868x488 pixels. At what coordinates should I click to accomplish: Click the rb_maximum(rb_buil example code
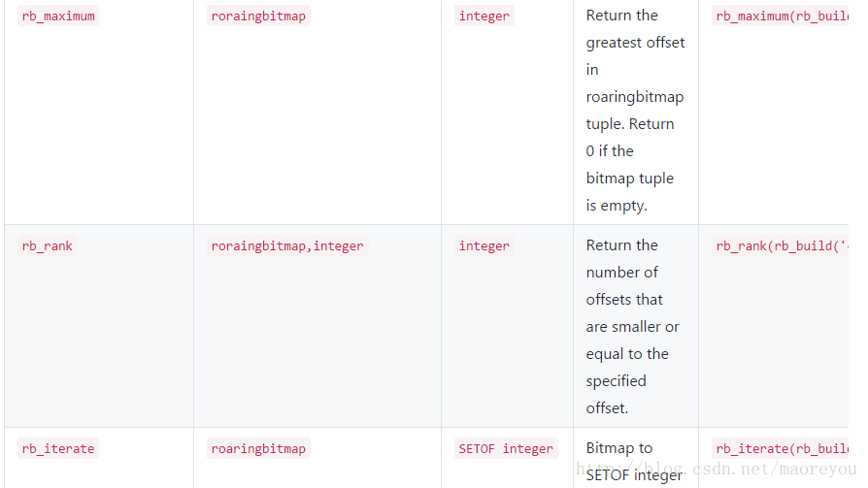(x=781, y=16)
